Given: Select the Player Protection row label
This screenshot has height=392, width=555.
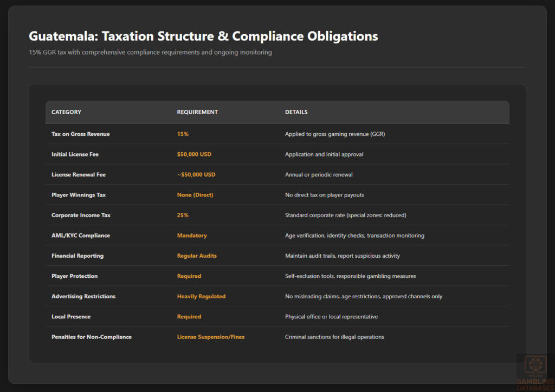Looking at the screenshot, I should pos(75,276).
